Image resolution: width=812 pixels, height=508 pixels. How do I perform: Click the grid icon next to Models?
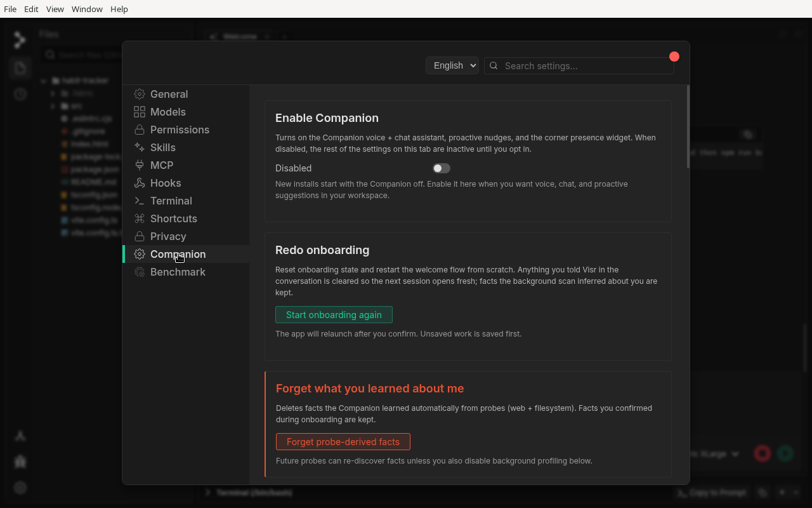140,112
